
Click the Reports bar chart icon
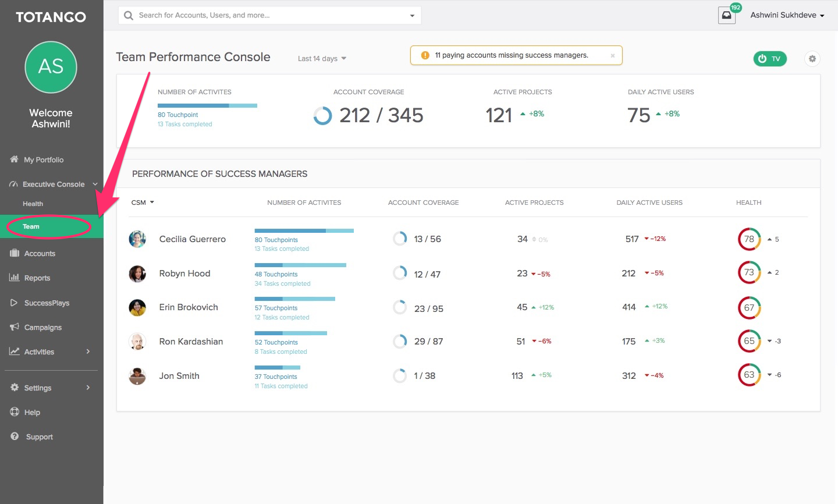[x=15, y=278]
